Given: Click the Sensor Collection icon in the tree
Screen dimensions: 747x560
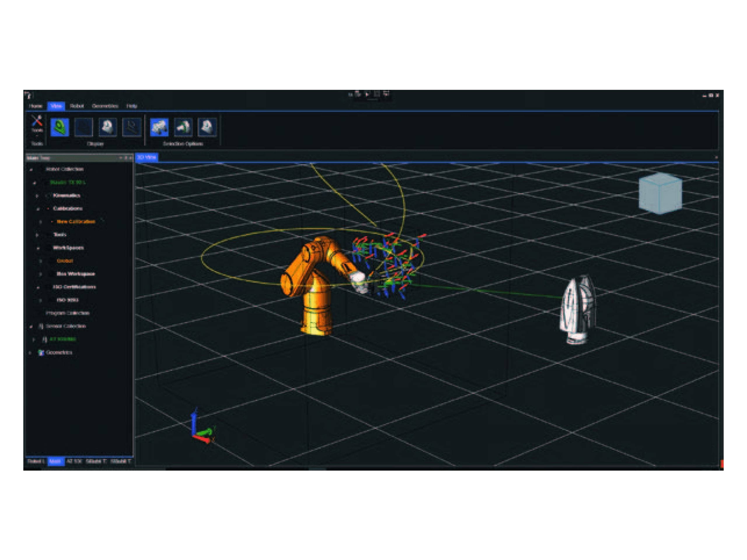Looking at the screenshot, I should [x=41, y=326].
